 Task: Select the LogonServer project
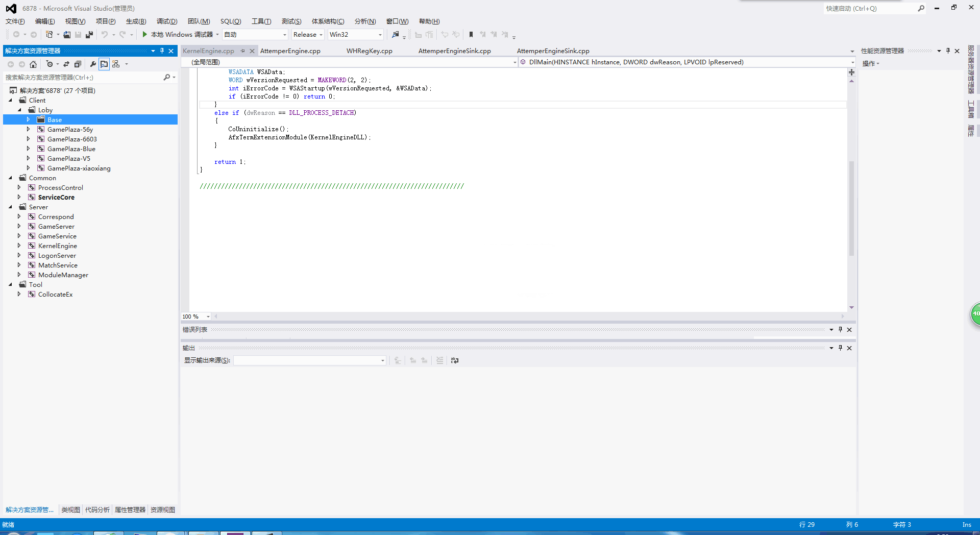click(x=57, y=255)
